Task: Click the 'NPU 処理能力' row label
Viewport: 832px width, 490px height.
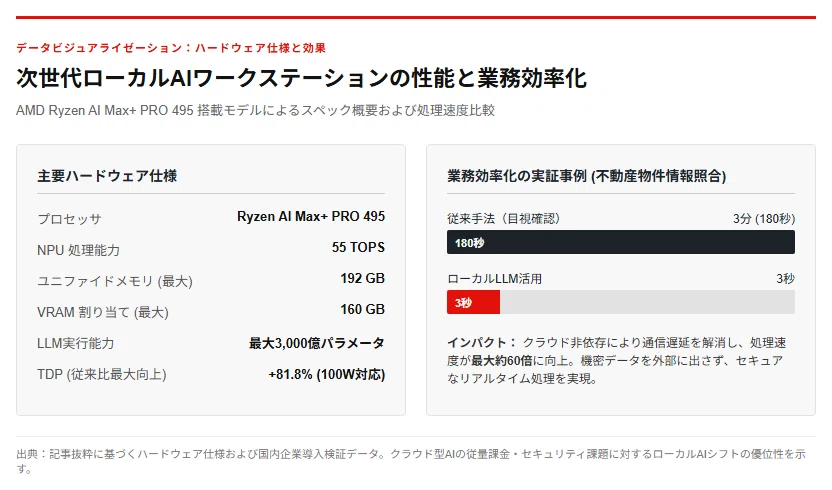Action: (x=79, y=250)
